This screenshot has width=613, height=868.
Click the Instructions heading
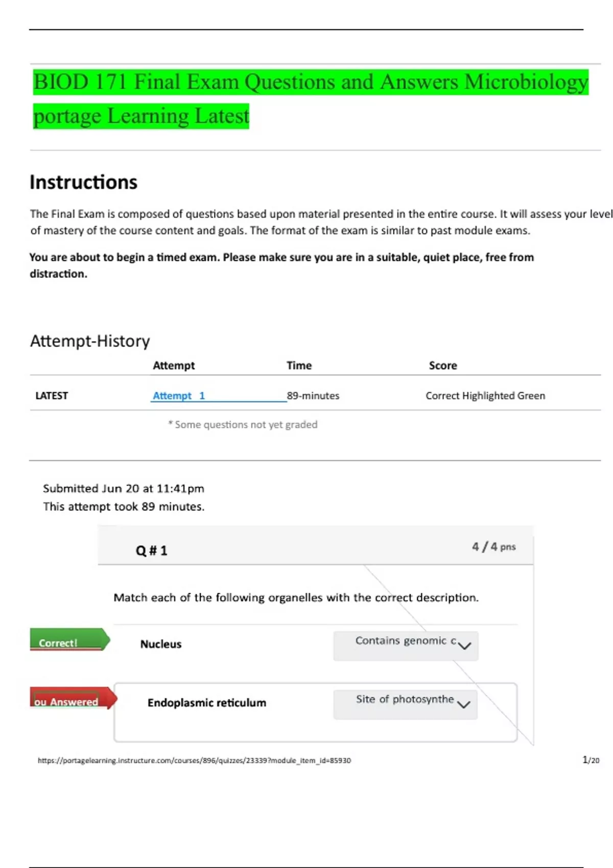(84, 182)
